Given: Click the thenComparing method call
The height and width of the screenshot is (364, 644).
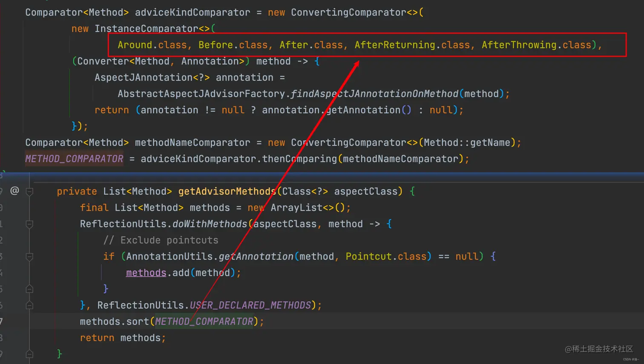Looking at the screenshot, I should click(x=299, y=159).
